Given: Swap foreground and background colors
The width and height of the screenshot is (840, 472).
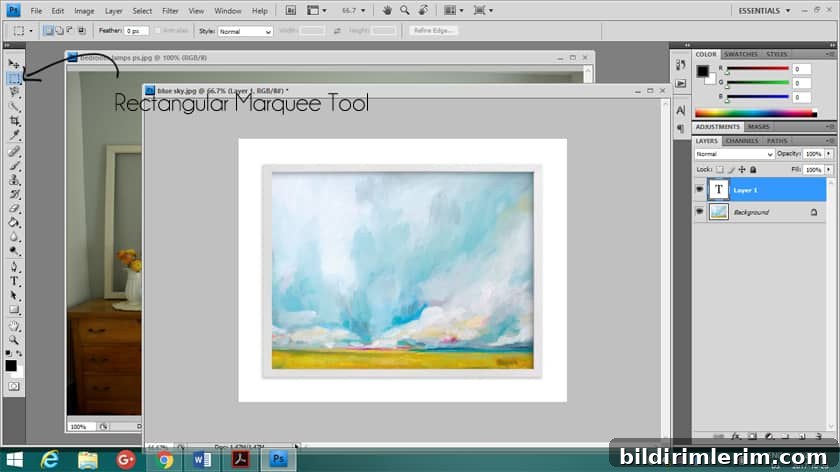Looking at the screenshot, I should [19, 354].
